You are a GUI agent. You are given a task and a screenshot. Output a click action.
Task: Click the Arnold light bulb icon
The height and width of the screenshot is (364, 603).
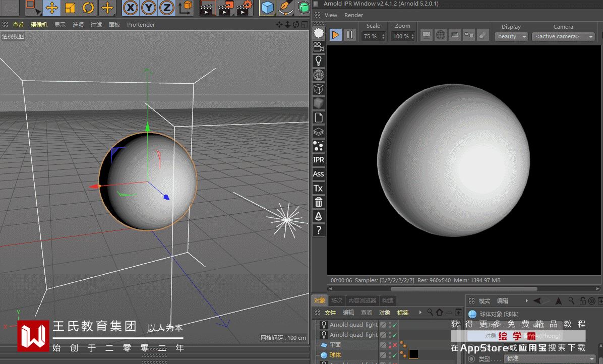tap(318, 60)
